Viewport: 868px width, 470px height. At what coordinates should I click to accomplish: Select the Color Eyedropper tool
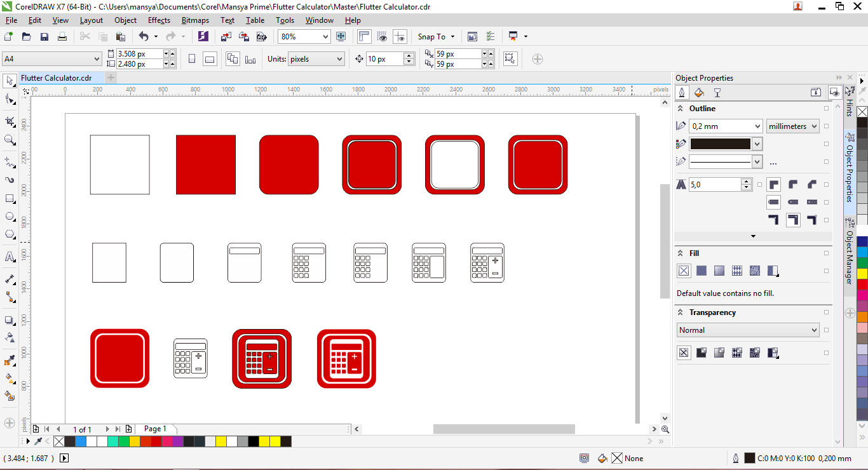(10, 361)
